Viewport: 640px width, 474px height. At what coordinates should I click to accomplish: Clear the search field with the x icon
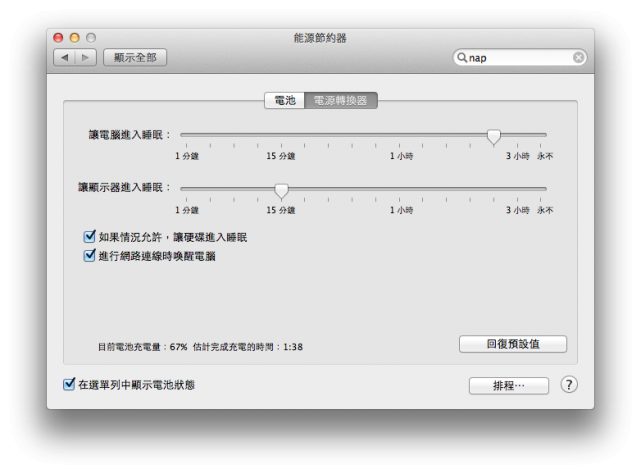point(578,58)
